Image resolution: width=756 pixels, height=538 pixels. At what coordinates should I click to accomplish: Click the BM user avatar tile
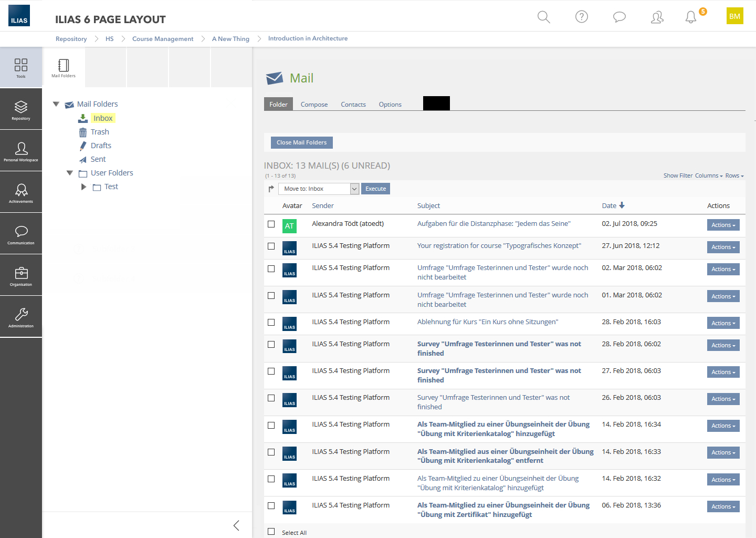pos(734,16)
